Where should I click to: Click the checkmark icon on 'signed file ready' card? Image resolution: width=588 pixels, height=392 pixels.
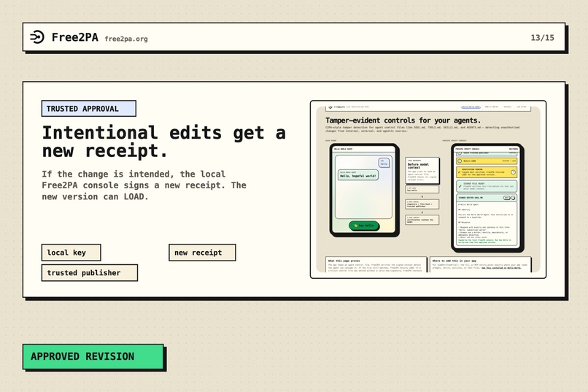(460, 186)
